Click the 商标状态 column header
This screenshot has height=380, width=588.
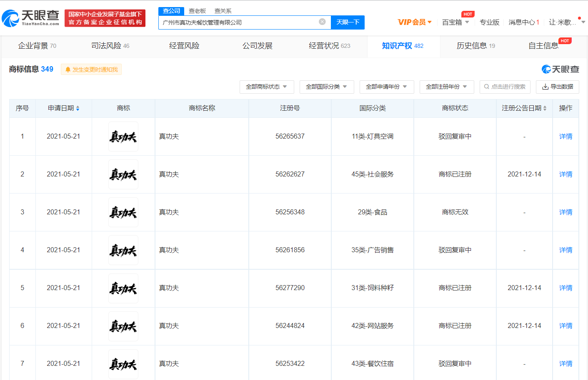[x=455, y=108]
